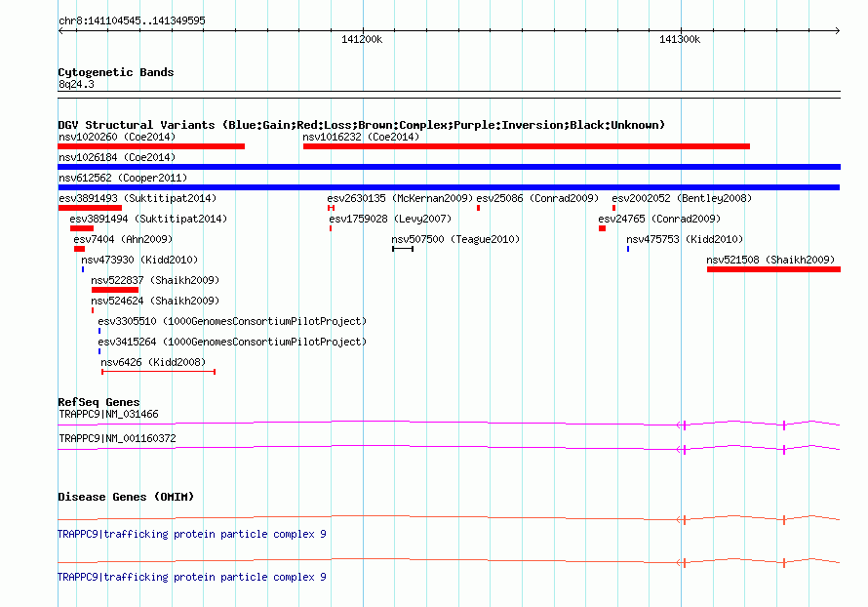Image resolution: width=868 pixels, height=607 pixels.
Task: Open TRAPPC9|NM_001160372 RefSeq gene label
Action: coord(117,438)
